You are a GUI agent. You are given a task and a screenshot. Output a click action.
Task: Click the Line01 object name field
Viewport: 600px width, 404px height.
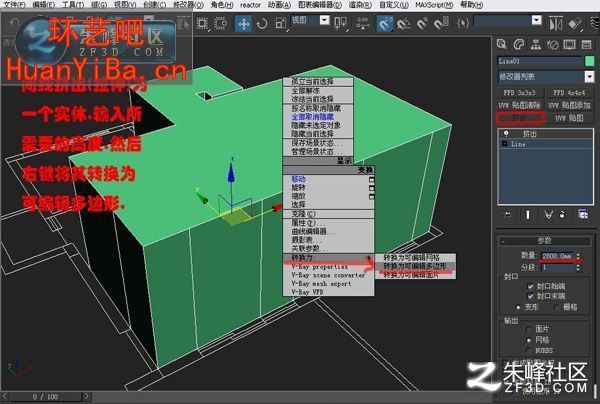point(540,61)
